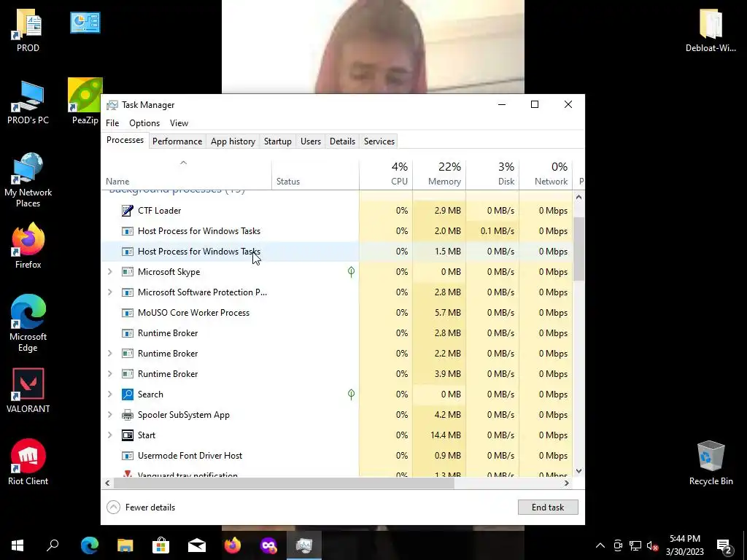Screen dimensions: 747x560
Task: Open the PeaZip desktop icon
Action: click(85, 101)
